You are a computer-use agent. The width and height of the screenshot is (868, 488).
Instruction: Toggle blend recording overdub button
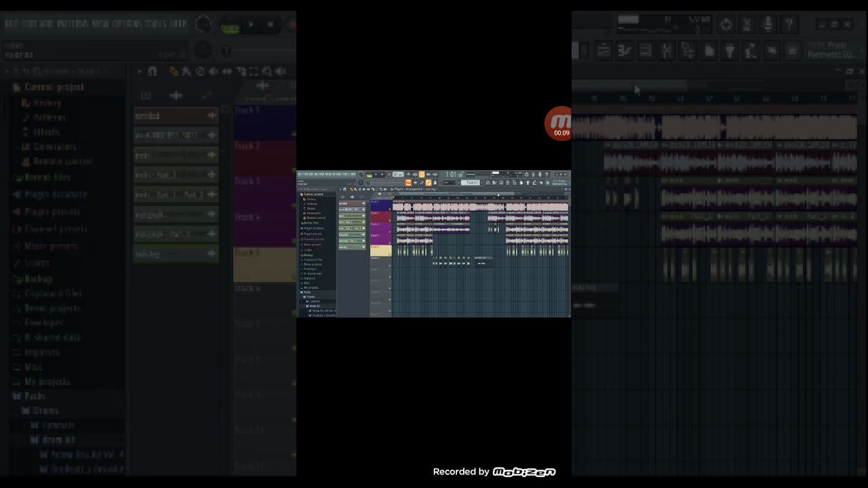(428, 174)
